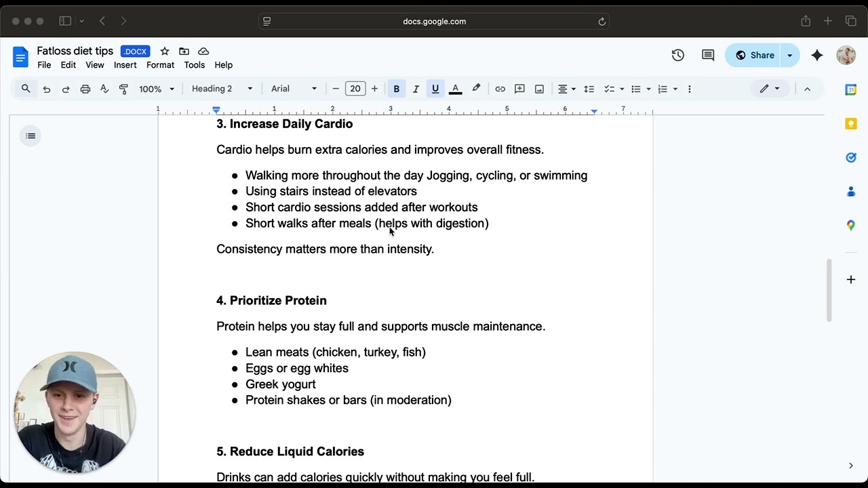Click the document vertical scrollbar
This screenshot has width=868, height=488.
pos(828,290)
